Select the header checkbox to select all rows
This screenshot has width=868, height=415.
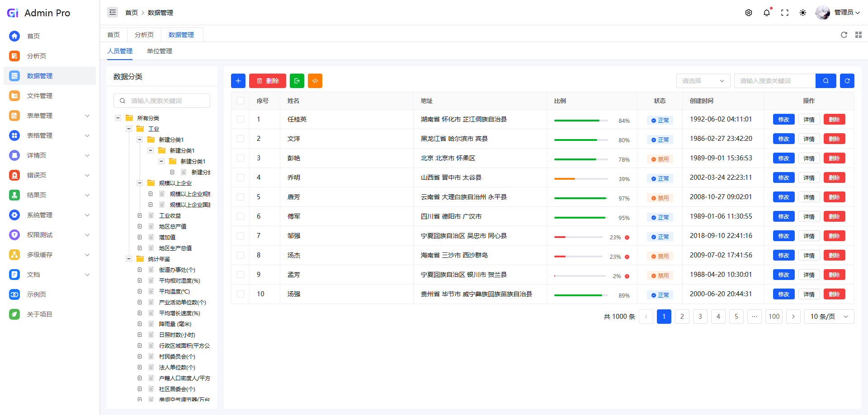(241, 101)
